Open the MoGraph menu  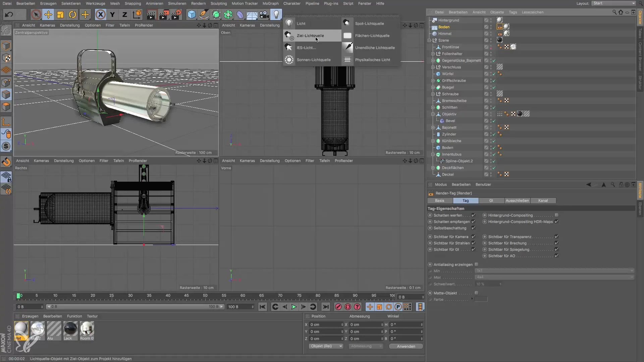click(270, 3)
